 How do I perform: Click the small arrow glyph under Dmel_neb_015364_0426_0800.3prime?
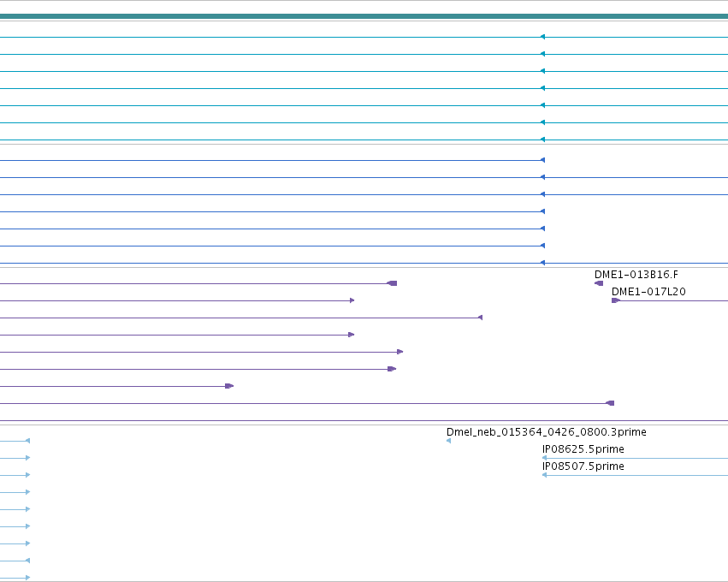click(448, 441)
